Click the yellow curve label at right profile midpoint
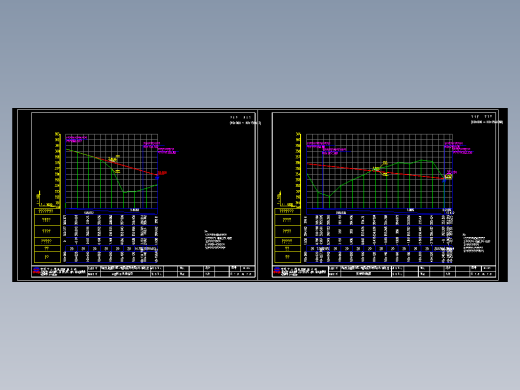 coord(376,169)
